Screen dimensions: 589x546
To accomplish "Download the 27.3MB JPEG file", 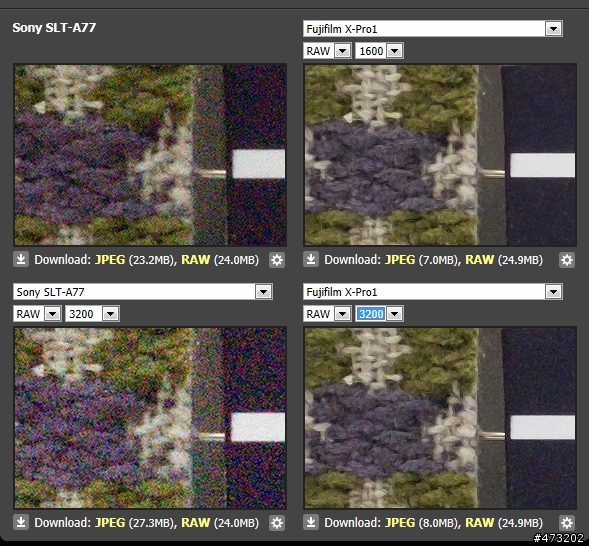I will 110,522.
